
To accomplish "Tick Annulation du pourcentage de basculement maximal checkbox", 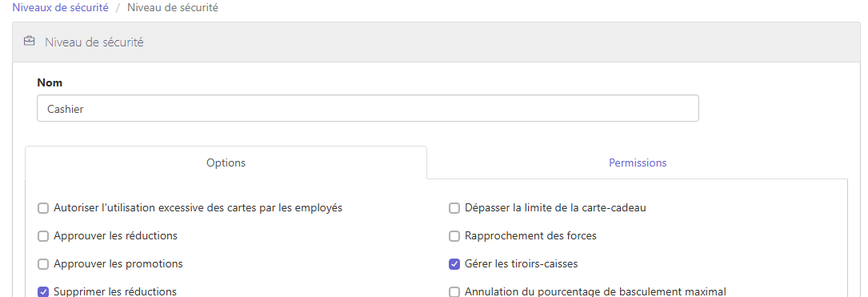I will coord(454,292).
